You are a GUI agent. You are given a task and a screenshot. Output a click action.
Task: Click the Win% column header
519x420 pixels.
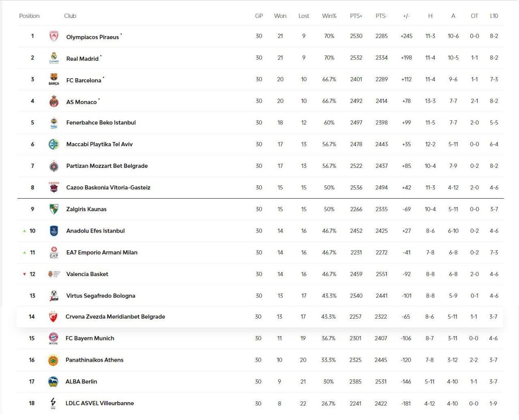pos(329,16)
